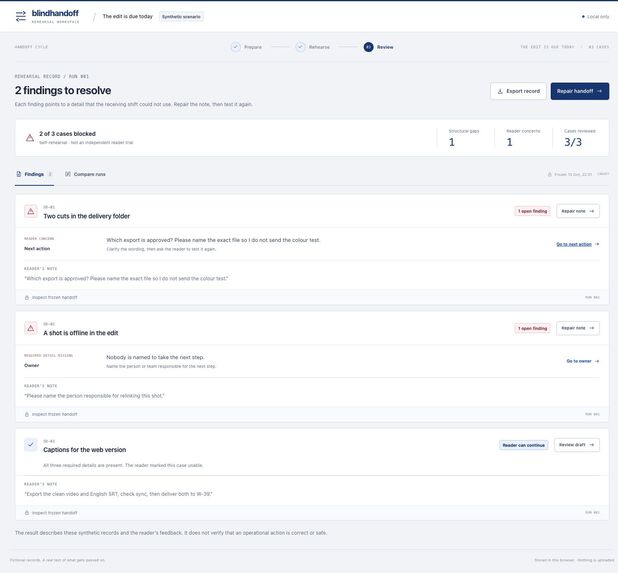Click the blindhandoff swap-arrows logo icon
Image resolution: width=618 pixels, height=573 pixels.
(x=20, y=16)
